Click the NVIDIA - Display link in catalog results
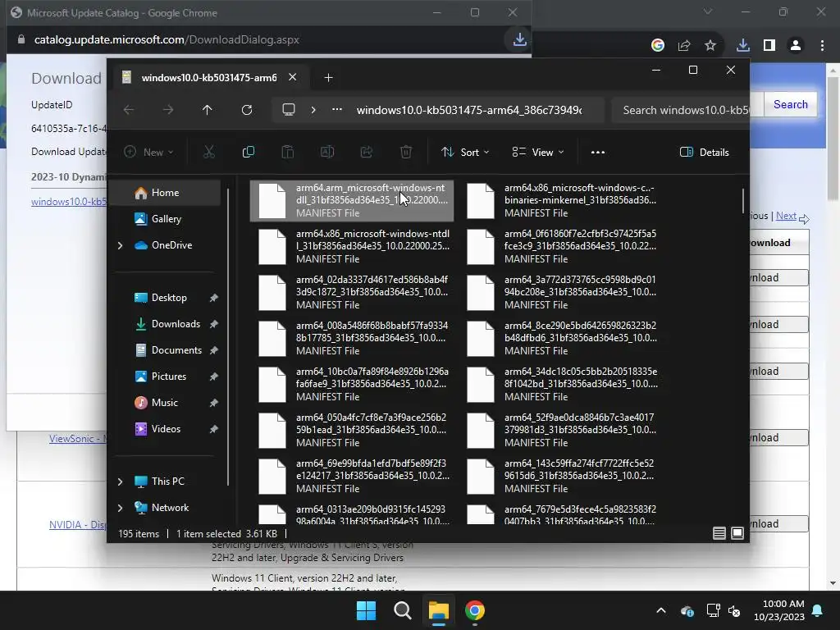The width and height of the screenshot is (840, 630). (78, 525)
